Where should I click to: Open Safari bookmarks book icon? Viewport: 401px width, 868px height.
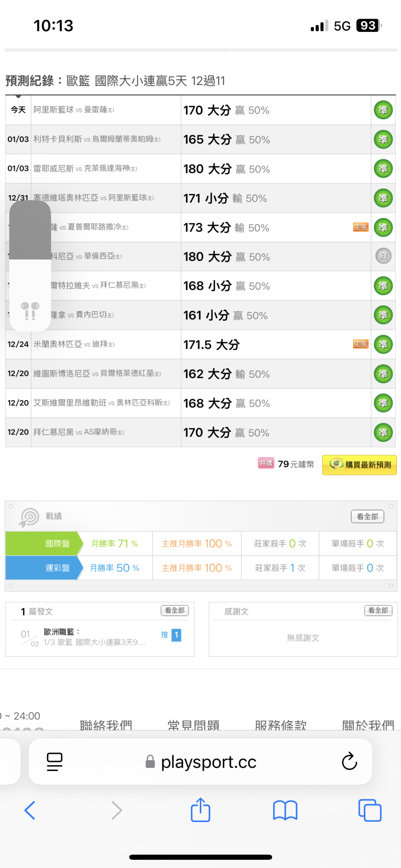click(285, 810)
